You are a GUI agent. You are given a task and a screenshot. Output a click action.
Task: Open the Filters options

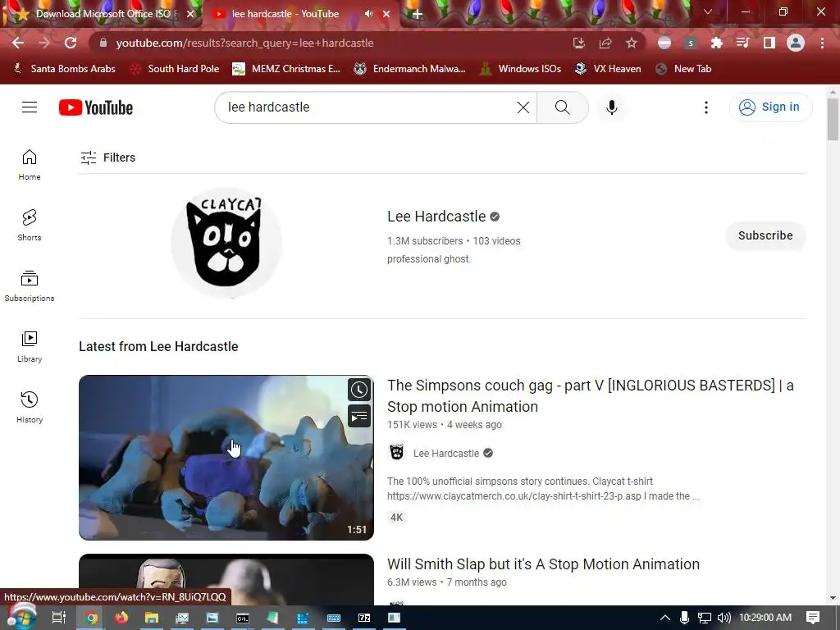108,157
